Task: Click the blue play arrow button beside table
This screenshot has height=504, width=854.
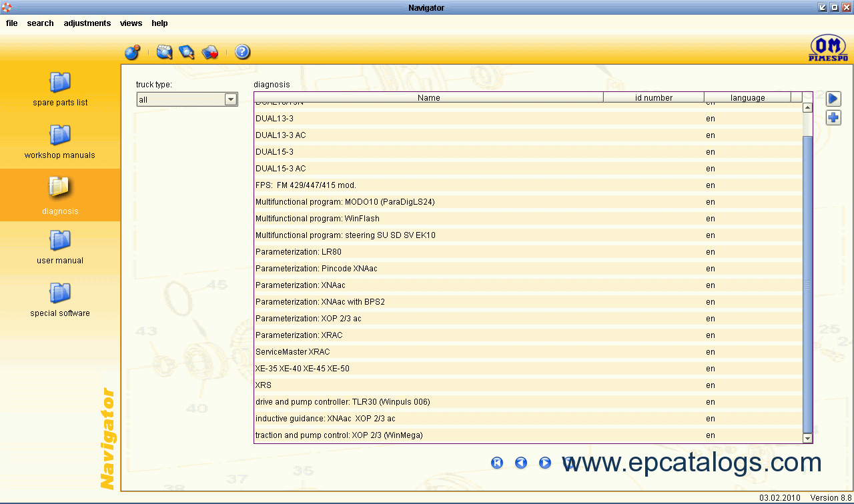Action: (x=833, y=99)
